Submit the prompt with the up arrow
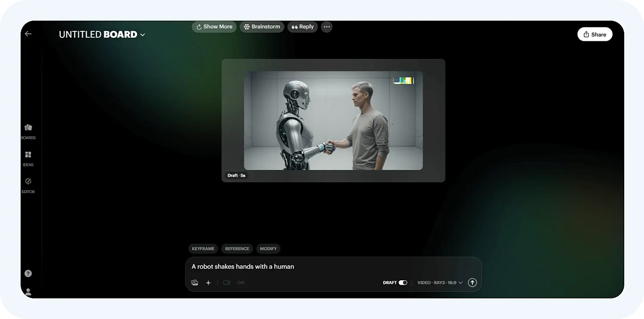The width and height of the screenshot is (644, 319). coord(472,283)
